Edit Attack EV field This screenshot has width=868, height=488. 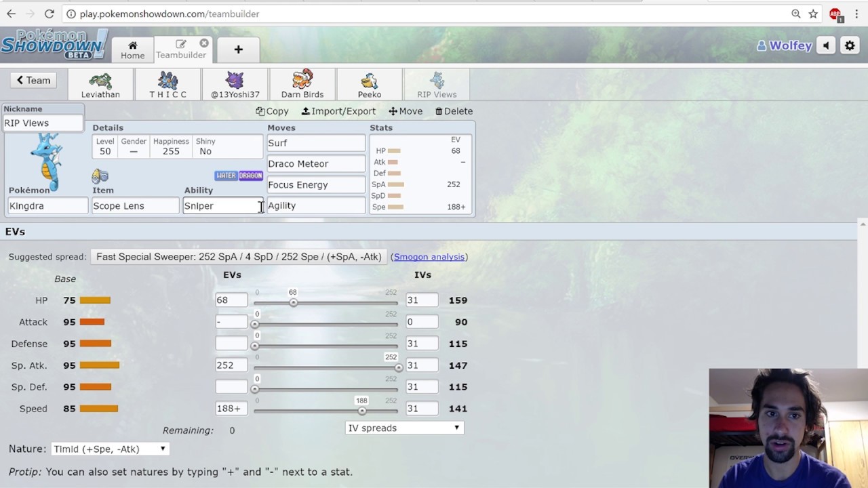(231, 322)
